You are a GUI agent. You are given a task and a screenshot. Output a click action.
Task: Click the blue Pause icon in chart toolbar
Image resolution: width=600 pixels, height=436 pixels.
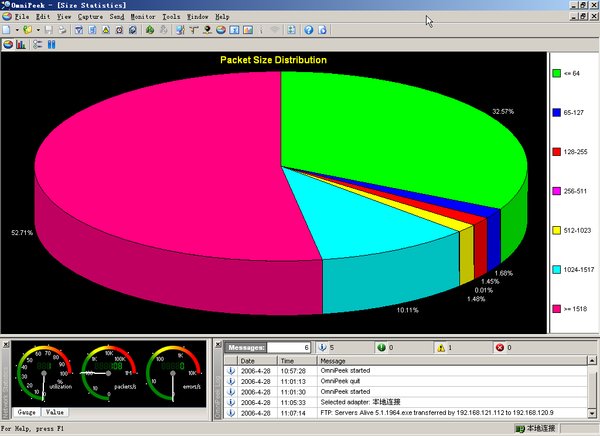52,45
